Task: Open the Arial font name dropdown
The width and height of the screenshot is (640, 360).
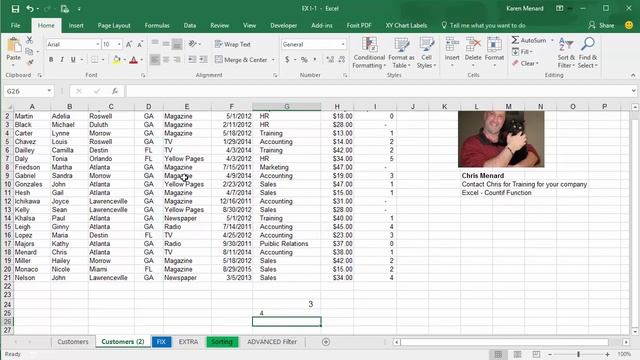Action: tap(98, 44)
